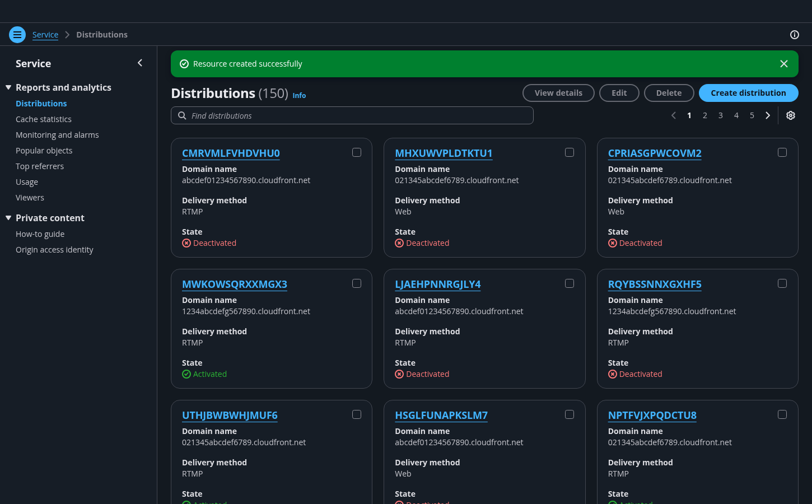812x504 pixels.
Task: Tick the NPTFVJXPQDCTU8 distribution checkbox
Action: point(782,414)
